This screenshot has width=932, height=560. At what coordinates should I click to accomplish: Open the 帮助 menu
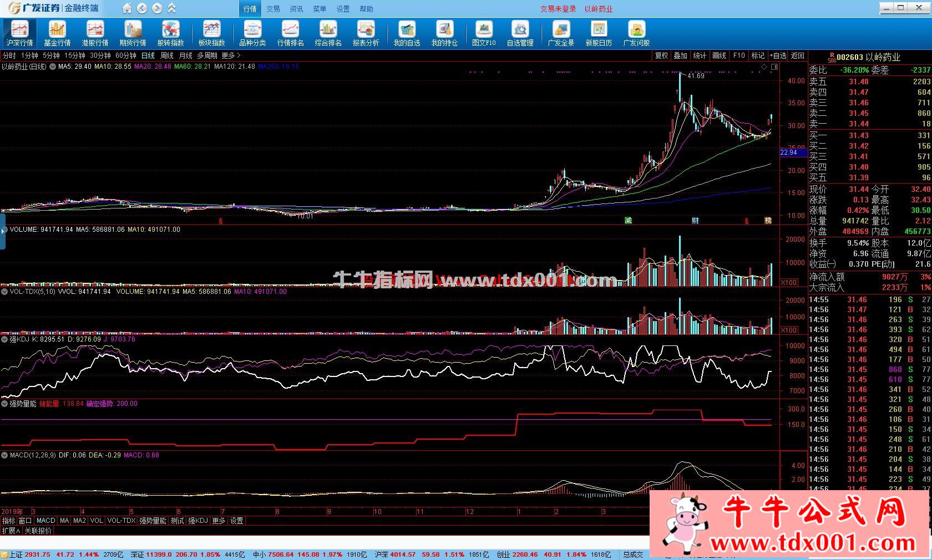[366, 9]
